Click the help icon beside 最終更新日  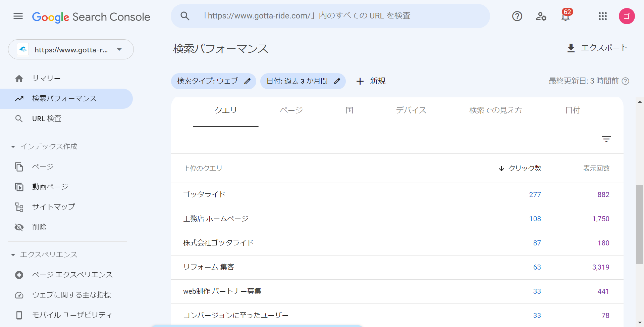click(625, 81)
